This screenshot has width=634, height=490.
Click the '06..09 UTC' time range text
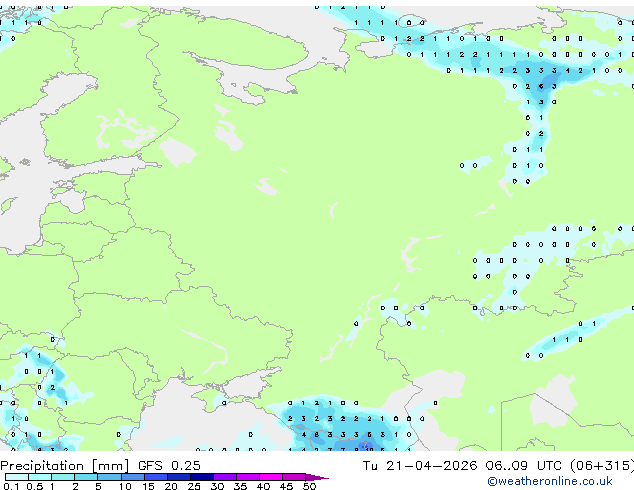click(523, 465)
